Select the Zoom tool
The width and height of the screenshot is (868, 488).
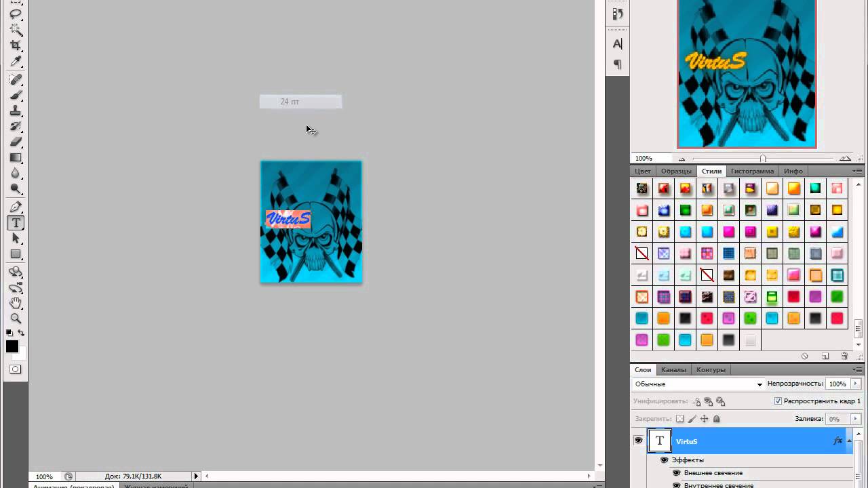[x=16, y=319]
